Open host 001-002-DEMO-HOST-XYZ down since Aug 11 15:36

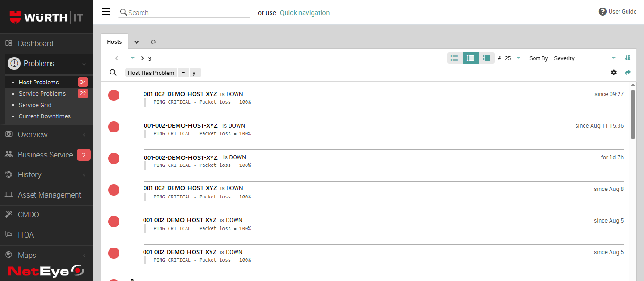181,125
